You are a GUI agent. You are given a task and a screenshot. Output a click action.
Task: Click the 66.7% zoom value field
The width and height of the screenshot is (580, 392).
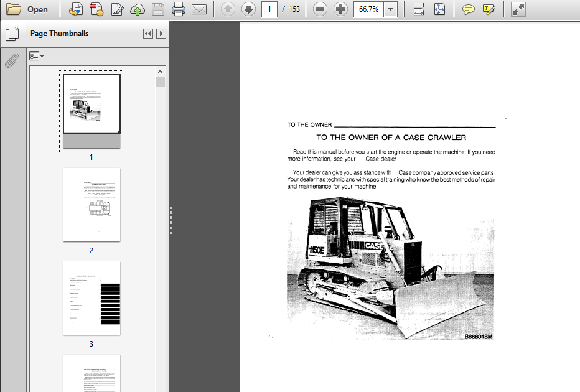pyautogui.click(x=369, y=9)
